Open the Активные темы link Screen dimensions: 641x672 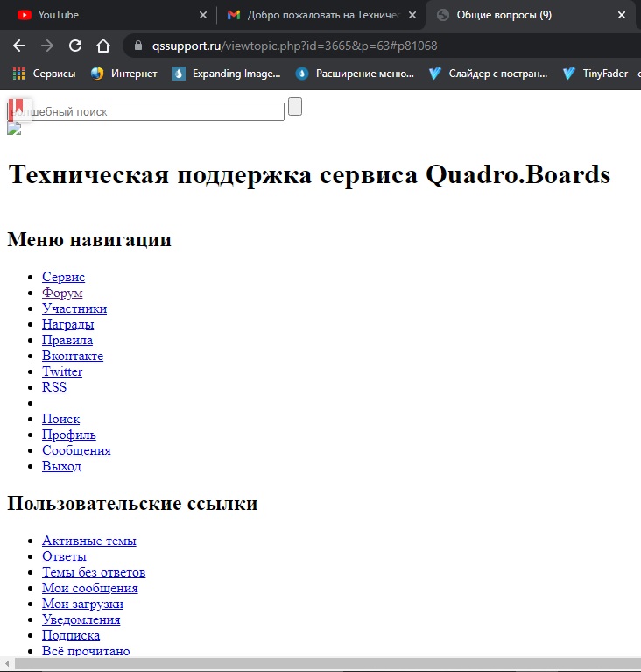(89, 541)
